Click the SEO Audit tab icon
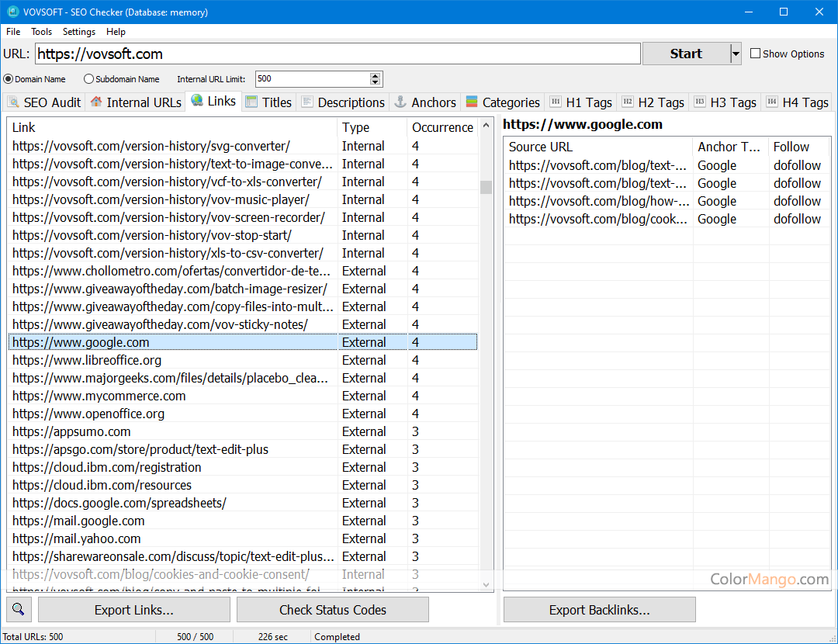The width and height of the screenshot is (838, 644). tap(13, 102)
